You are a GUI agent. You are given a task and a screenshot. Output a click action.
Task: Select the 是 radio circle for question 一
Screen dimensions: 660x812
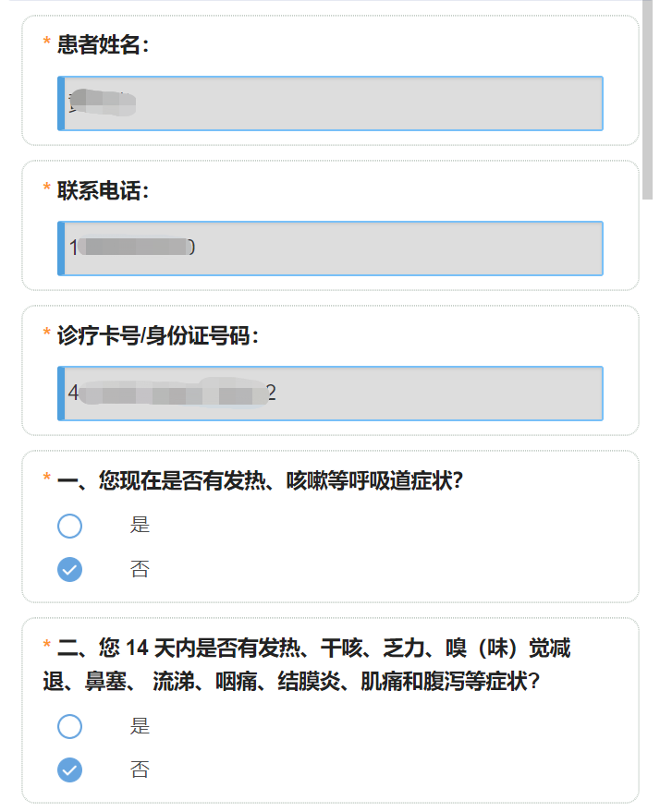point(70,526)
